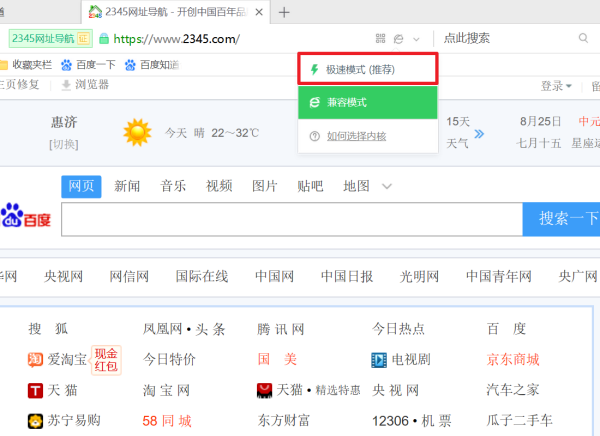600x436 pixels.
Task: Expand more search categories chevron
Action: [x=387, y=187]
